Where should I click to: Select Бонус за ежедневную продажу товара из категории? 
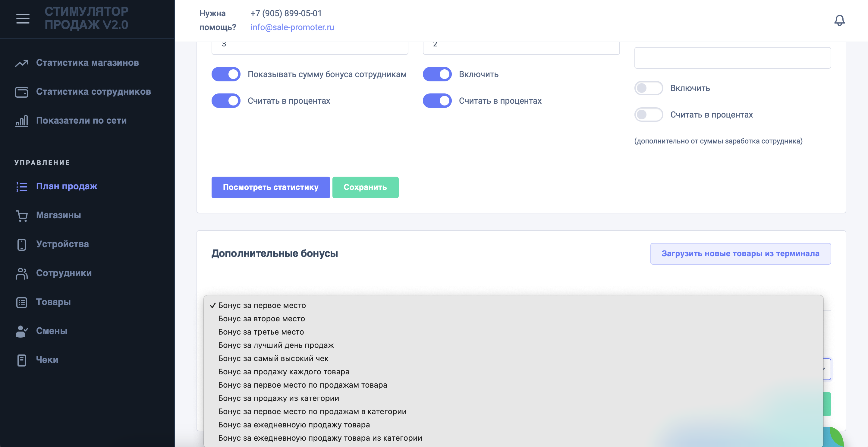tap(513, 438)
